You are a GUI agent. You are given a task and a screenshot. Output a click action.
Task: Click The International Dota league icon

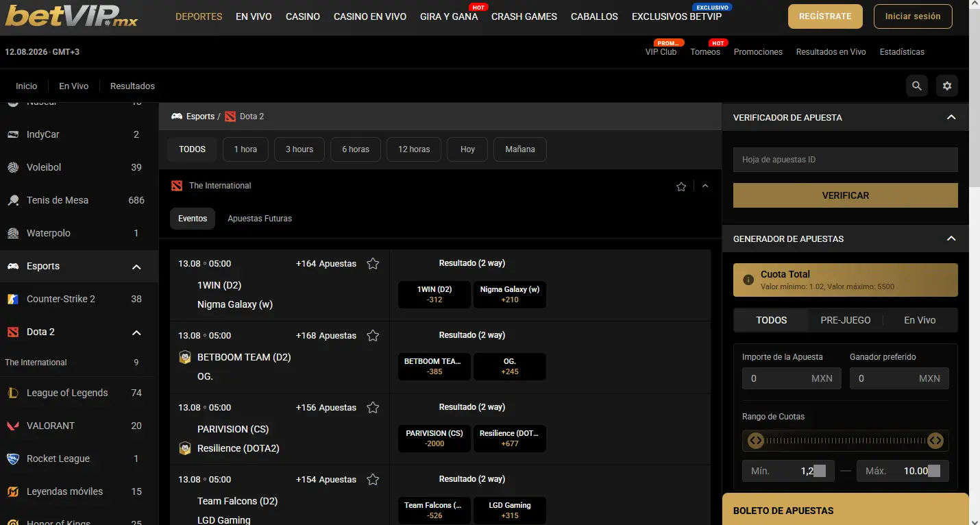(177, 186)
